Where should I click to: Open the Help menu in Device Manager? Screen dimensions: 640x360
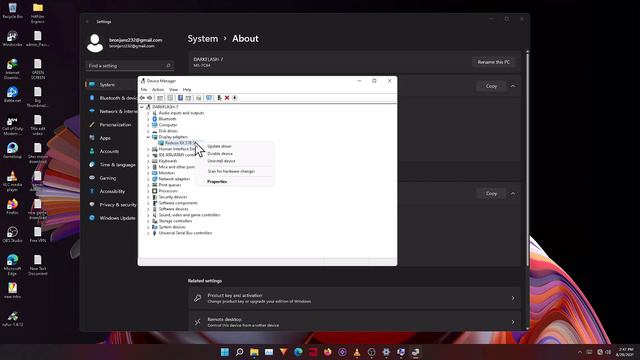[187, 89]
